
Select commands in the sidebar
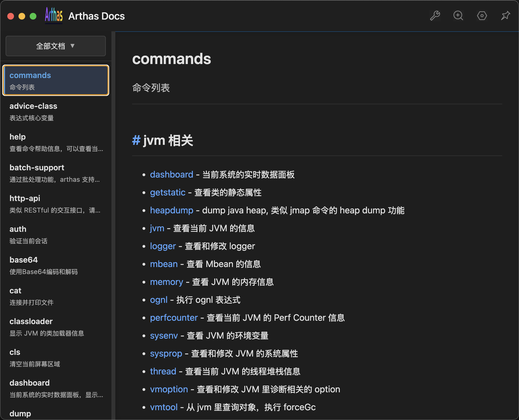[56, 81]
